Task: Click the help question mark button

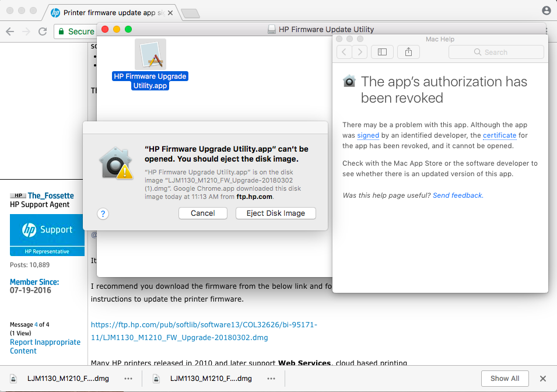Action: pos(103,213)
